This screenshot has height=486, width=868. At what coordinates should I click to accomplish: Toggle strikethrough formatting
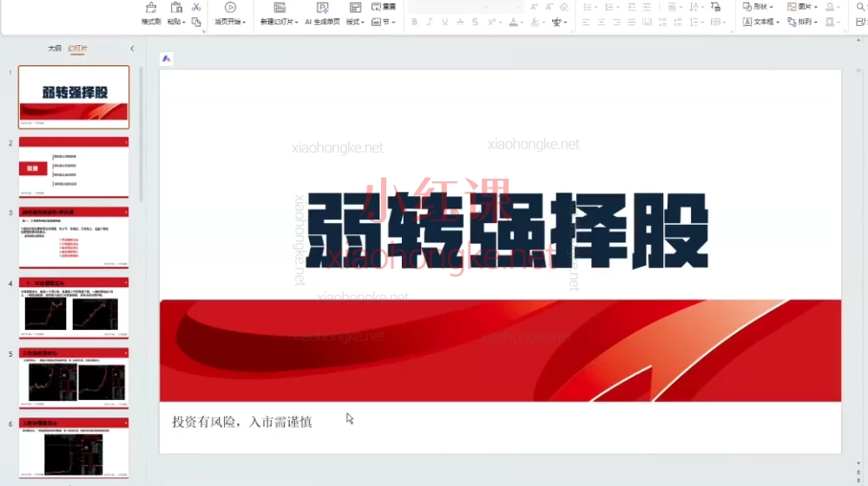pyautogui.click(x=460, y=23)
